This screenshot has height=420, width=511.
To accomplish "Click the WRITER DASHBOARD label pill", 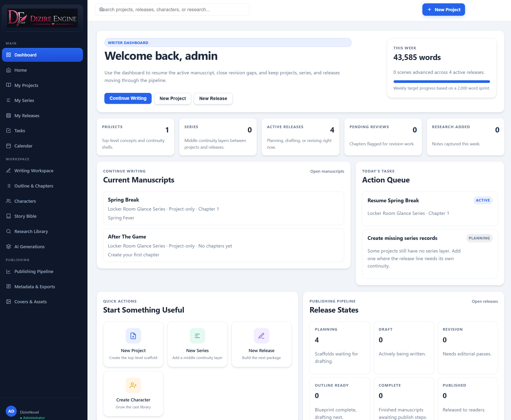I will tap(228, 43).
